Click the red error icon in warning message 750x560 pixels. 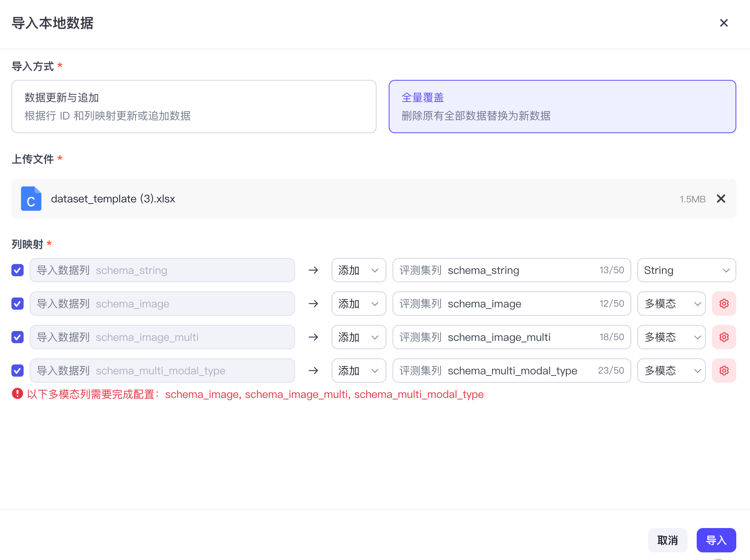tap(18, 394)
